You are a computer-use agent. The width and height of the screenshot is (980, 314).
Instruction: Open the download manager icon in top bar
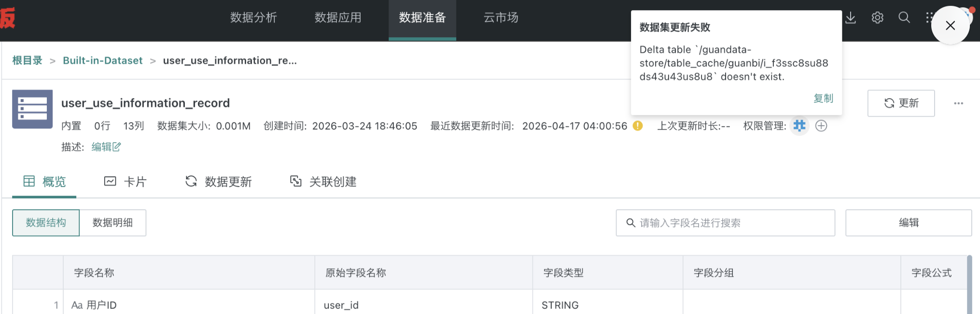(850, 17)
